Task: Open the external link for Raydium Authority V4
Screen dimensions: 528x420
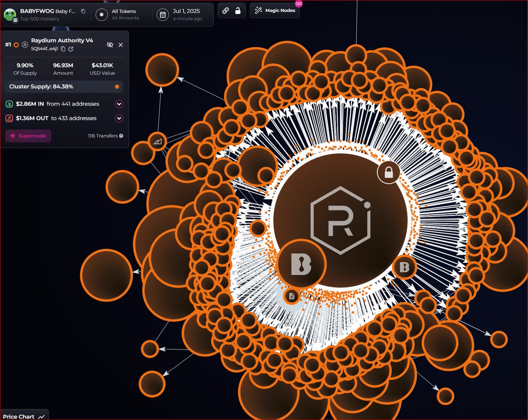Action: click(71, 49)
